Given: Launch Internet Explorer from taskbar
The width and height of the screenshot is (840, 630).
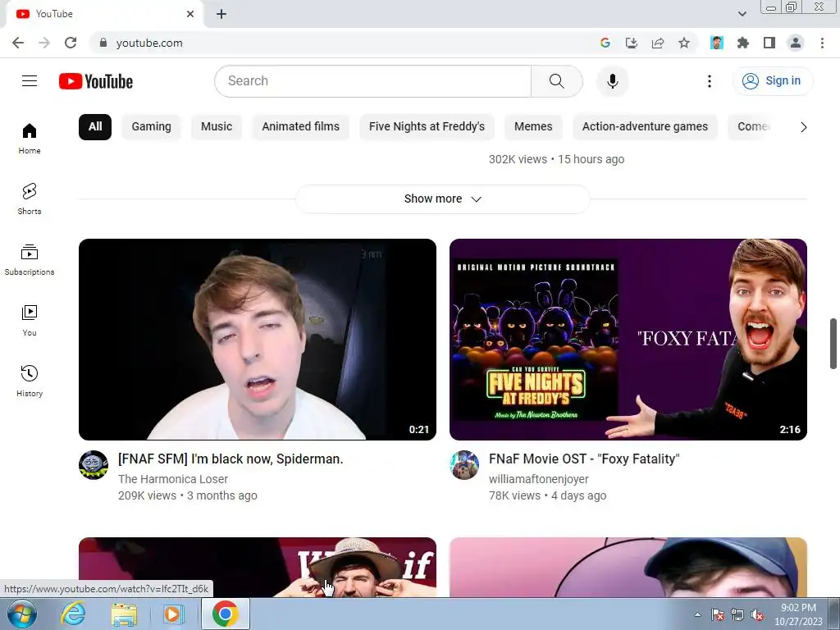Looking at the screenshot, I should click(73, 614).
